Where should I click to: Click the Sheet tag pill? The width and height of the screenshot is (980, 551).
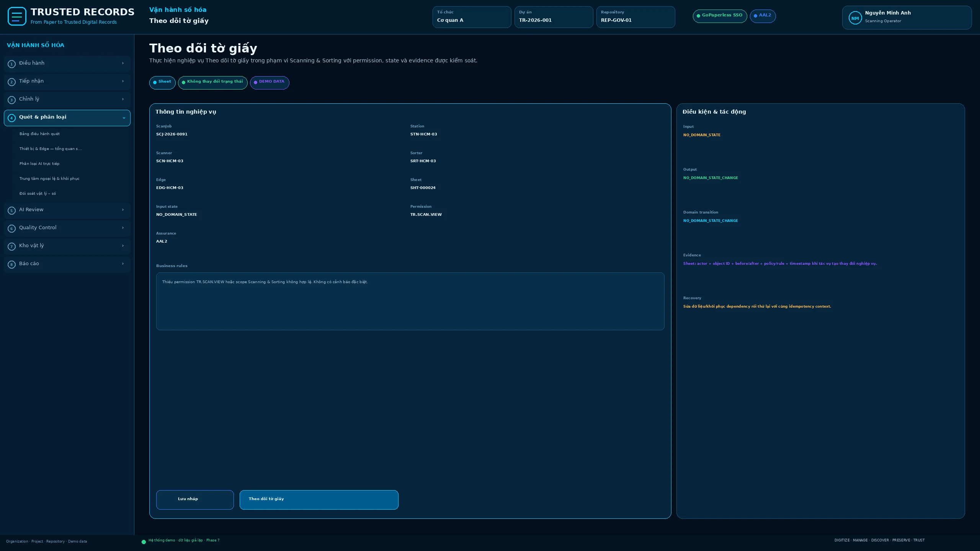pyautogui.click(x=162, y=83)
